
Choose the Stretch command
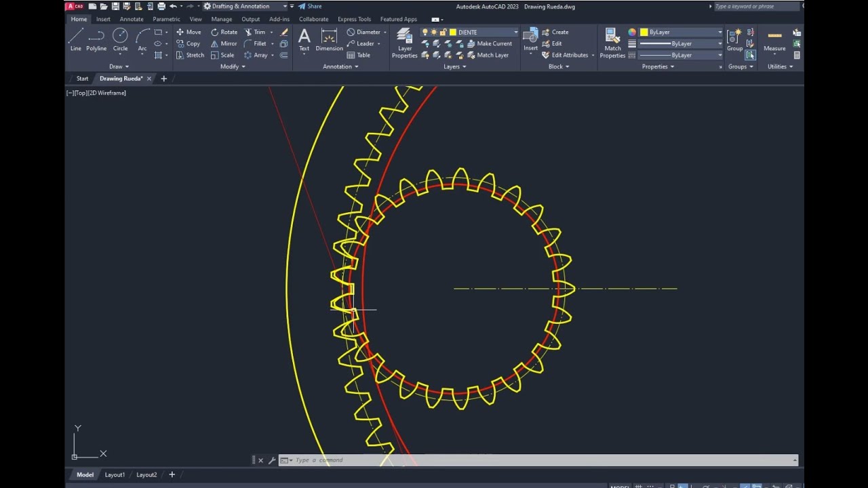pos(190,55)
